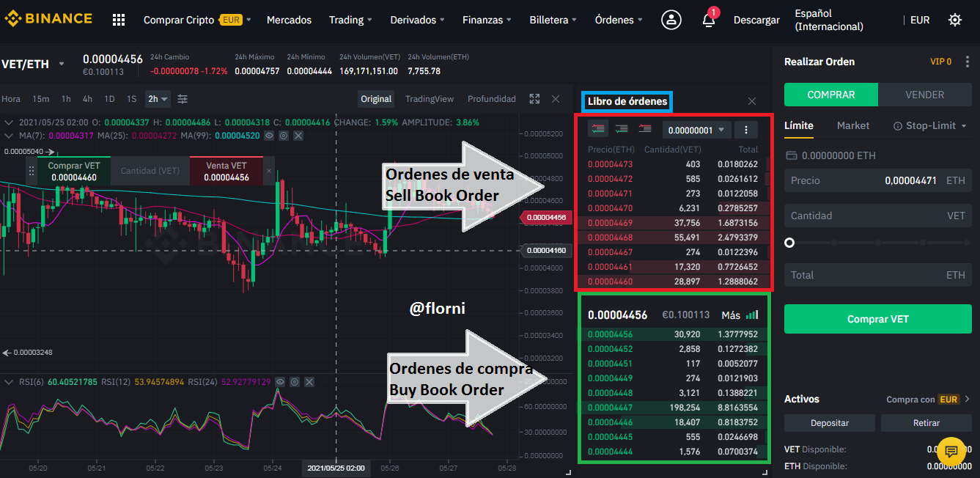The width and height of the screenshot is (980, 478).
Task: Open the MA indicator settings icon
Action: [284, 136]
